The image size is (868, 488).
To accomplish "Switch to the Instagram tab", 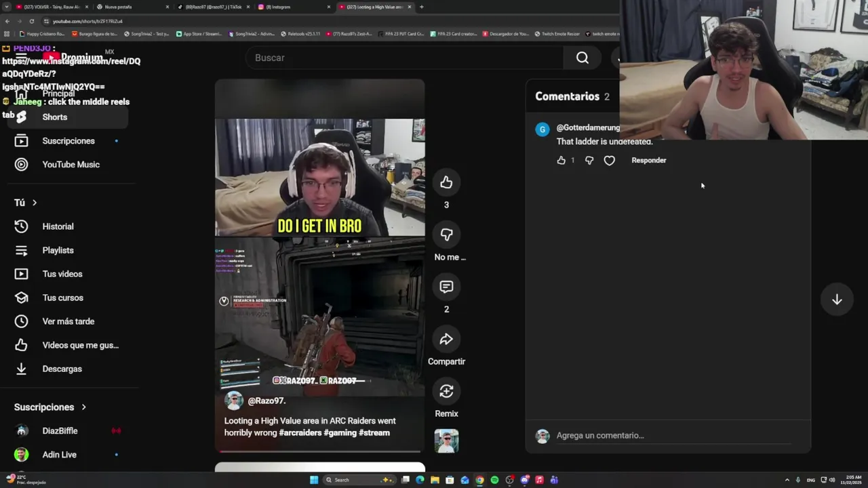I will [293, 7].
